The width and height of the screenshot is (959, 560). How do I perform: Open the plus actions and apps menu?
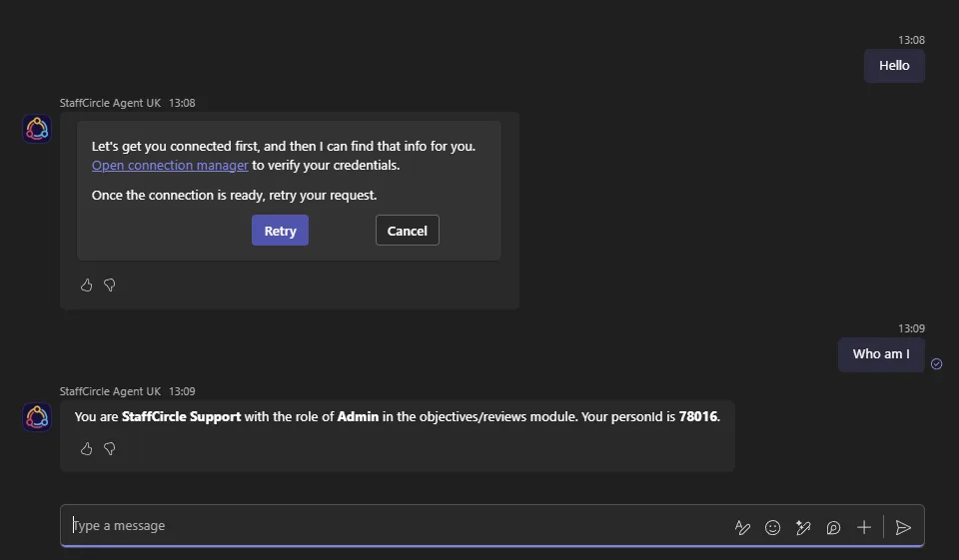pos(863,527)
